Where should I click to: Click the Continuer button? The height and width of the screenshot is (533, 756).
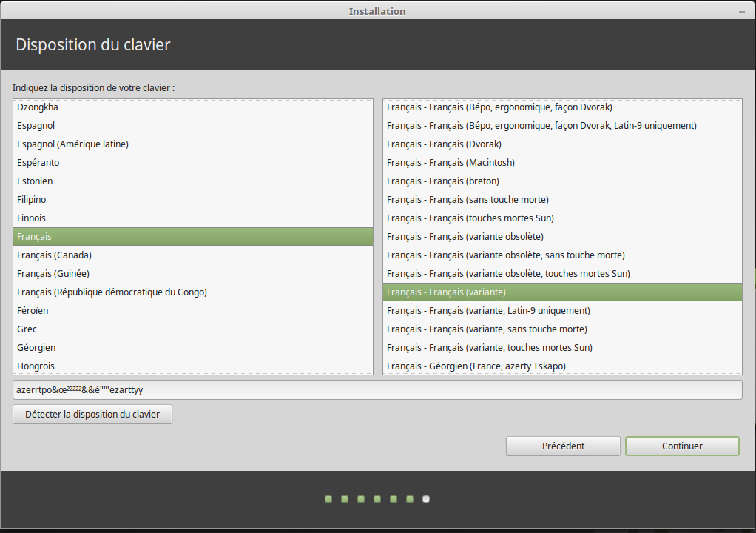tap(681, 446)
